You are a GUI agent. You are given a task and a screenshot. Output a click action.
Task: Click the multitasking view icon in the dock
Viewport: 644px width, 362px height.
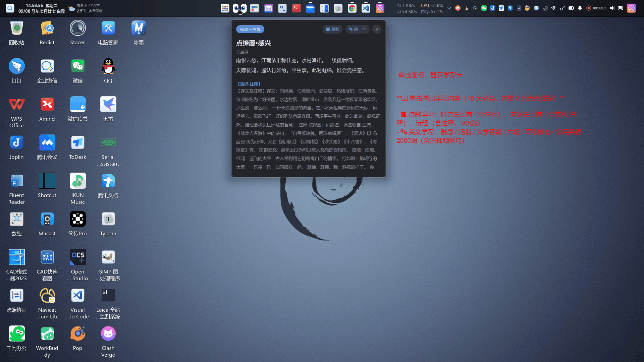click(x=255, y=8)
